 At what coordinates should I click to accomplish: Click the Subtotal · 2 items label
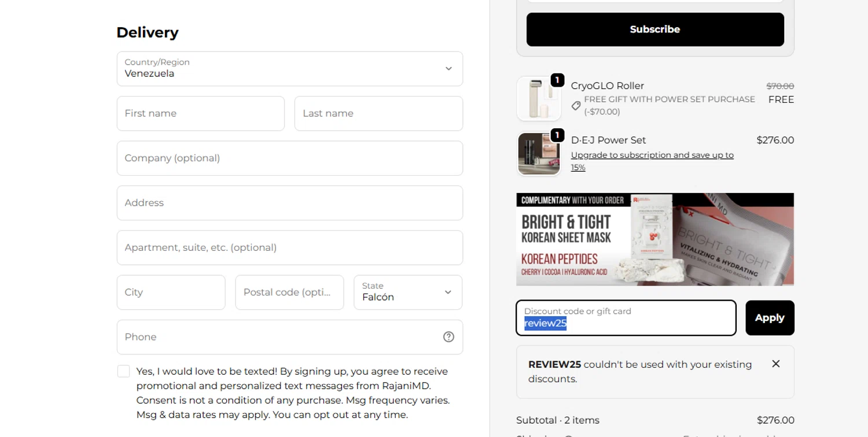point(558,420)
